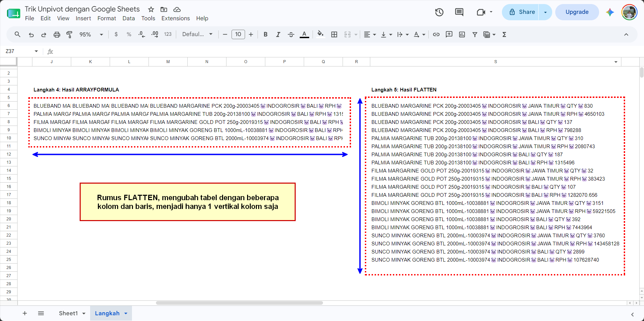Toggle bold formatting
Image resolution: width=644 pixels, height=321 pixels.
(x=266, y=34)
